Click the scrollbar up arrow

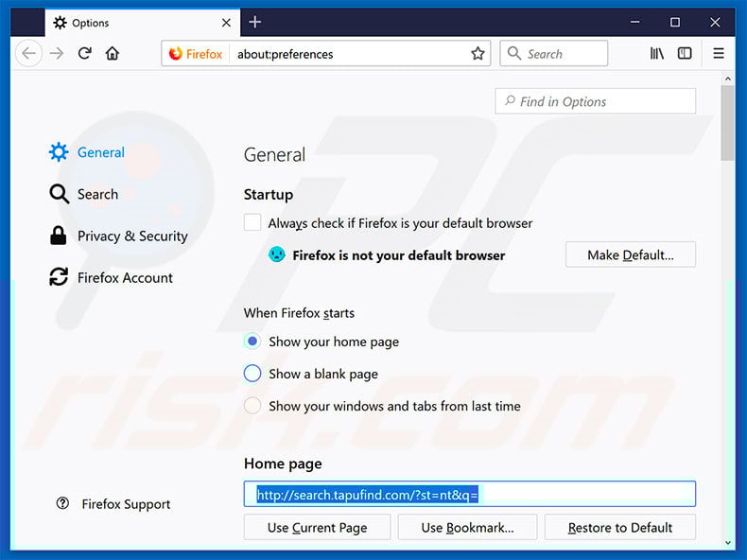pyautogui.click(x=727, y=79)
